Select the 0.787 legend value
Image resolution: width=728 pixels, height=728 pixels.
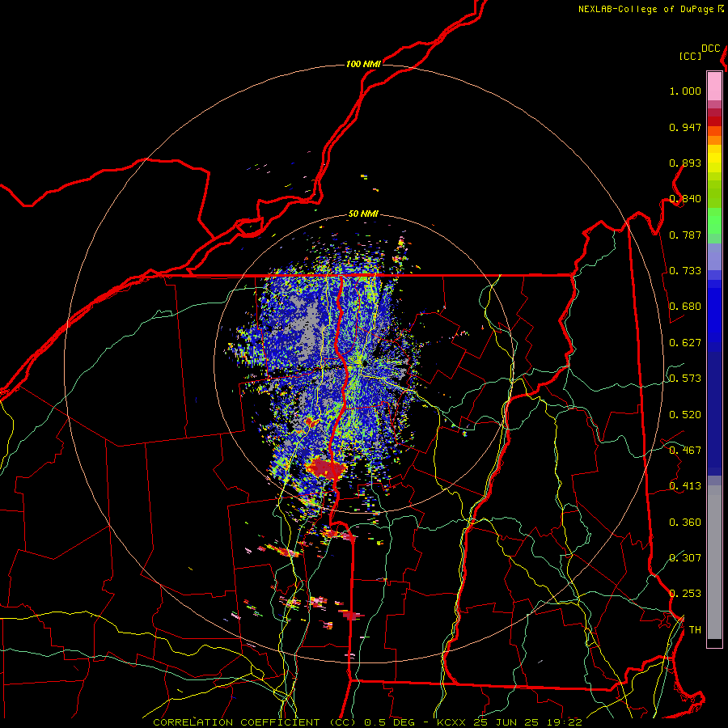tap(685, 235)
